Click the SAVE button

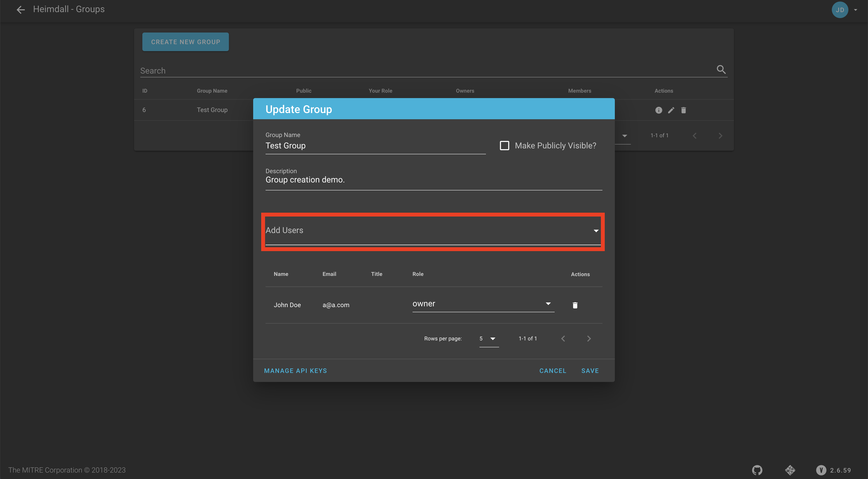click(590, 371)
